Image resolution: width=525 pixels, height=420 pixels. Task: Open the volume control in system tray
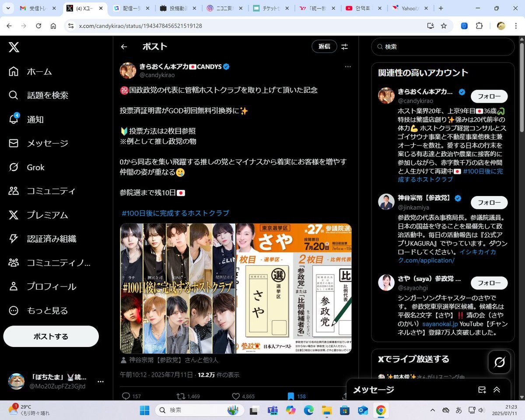[x=482, y=410]
